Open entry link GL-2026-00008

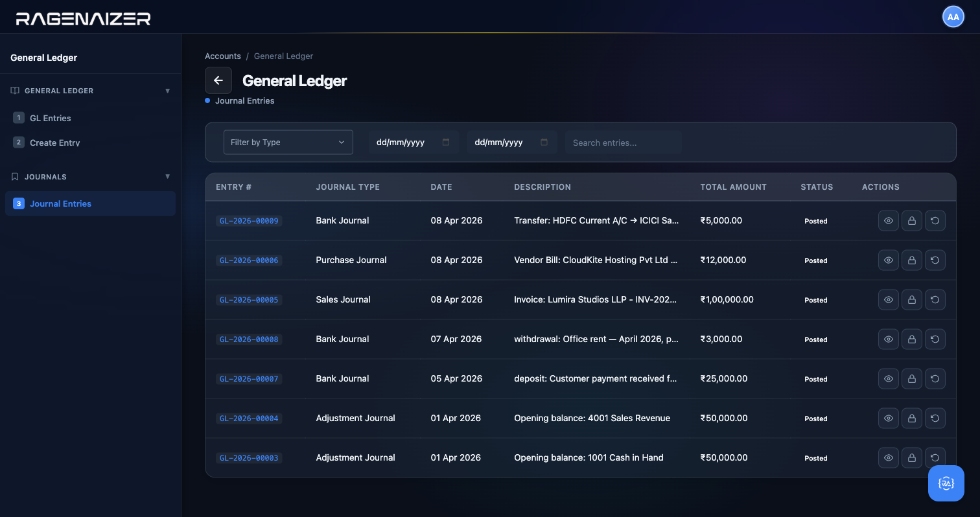coord(249,339)
